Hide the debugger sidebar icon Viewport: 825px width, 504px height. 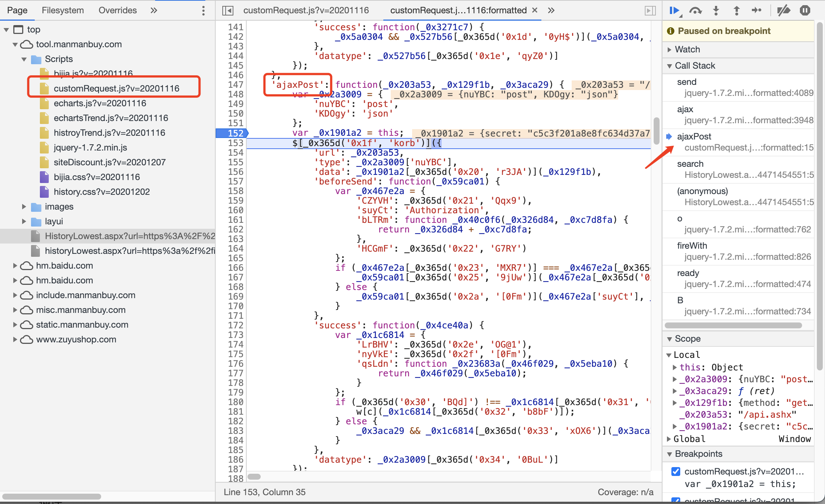[x=650, y=10]
